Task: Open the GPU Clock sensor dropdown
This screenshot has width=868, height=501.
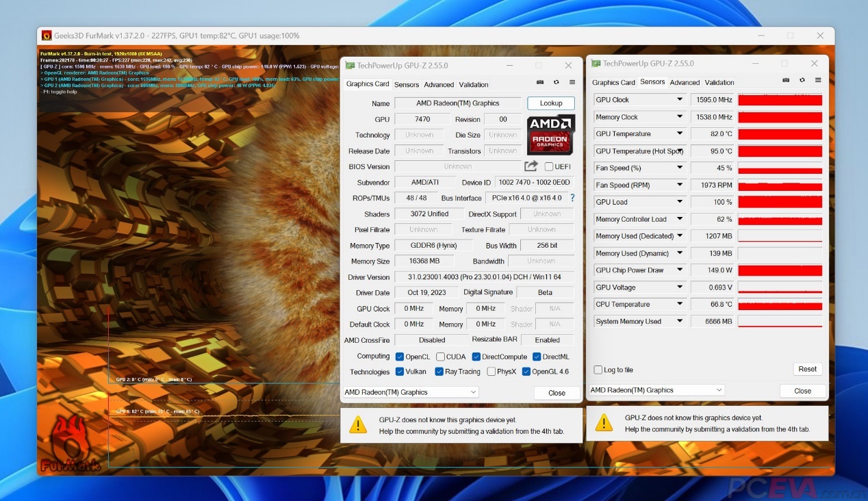Action: [680, 100]
